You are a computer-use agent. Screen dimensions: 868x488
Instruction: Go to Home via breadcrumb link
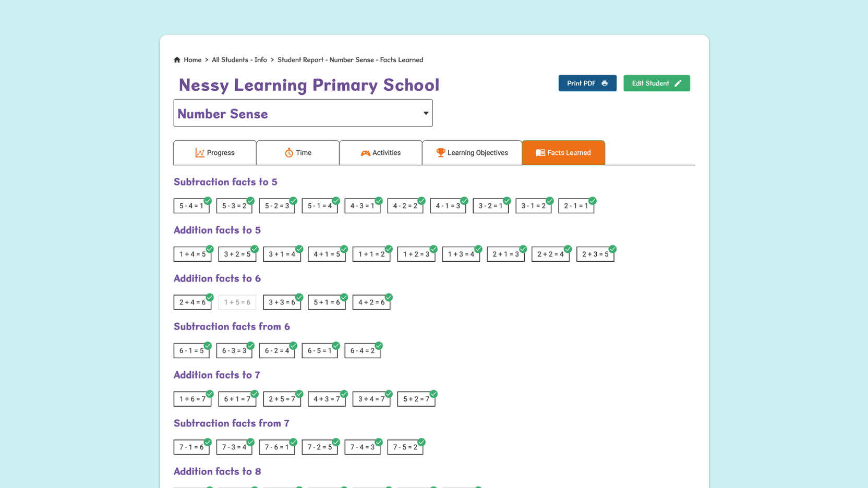[192, 60]
